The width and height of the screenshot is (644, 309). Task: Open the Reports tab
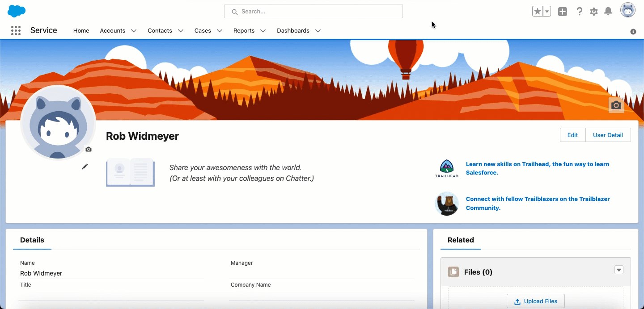244,30
